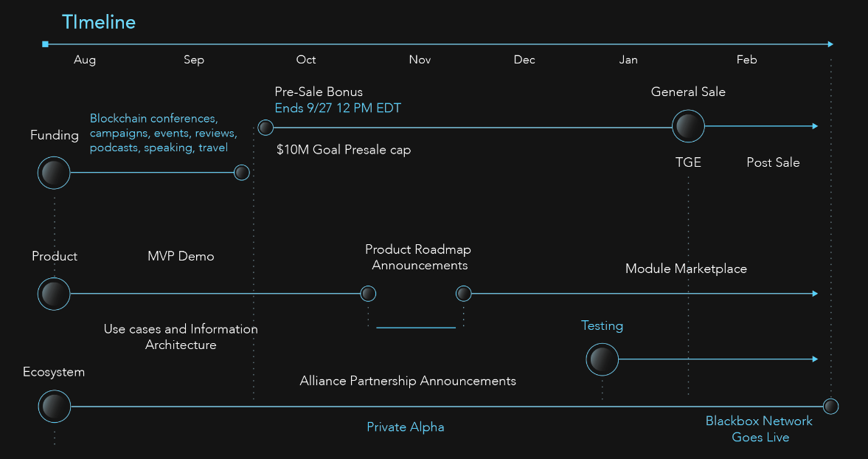Viewport: 868px width, 459px height.
Task: Click first Product Roadmap Announcements marker
Action: 368,294
